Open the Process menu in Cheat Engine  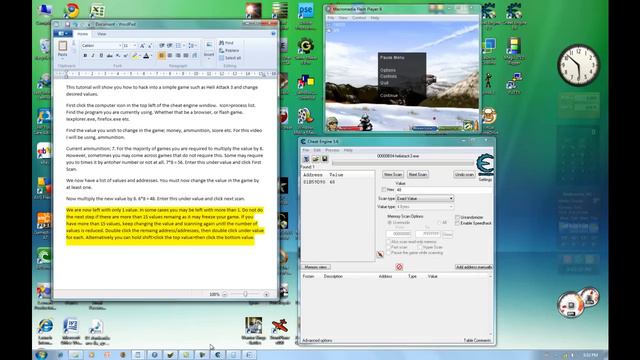332,150
